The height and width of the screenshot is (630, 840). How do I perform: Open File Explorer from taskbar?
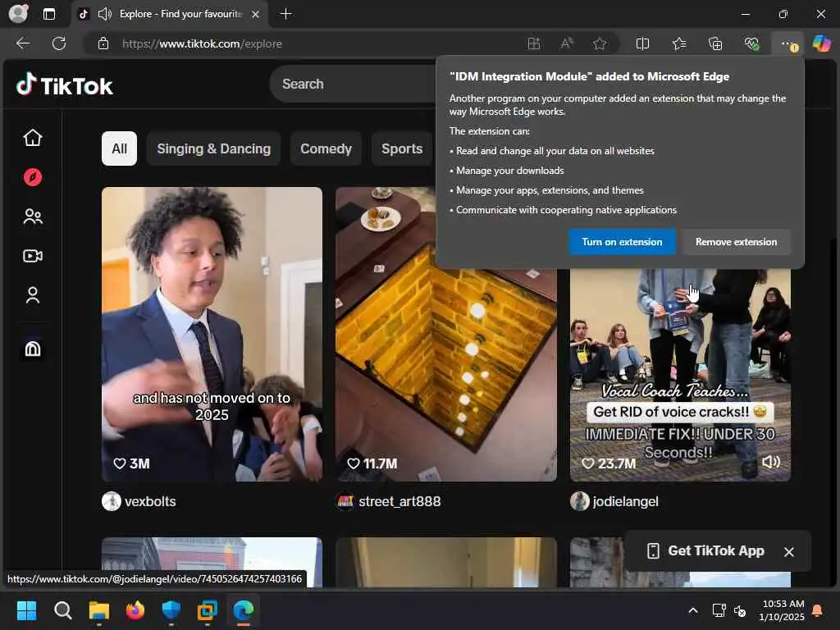(x=99, y=610)
